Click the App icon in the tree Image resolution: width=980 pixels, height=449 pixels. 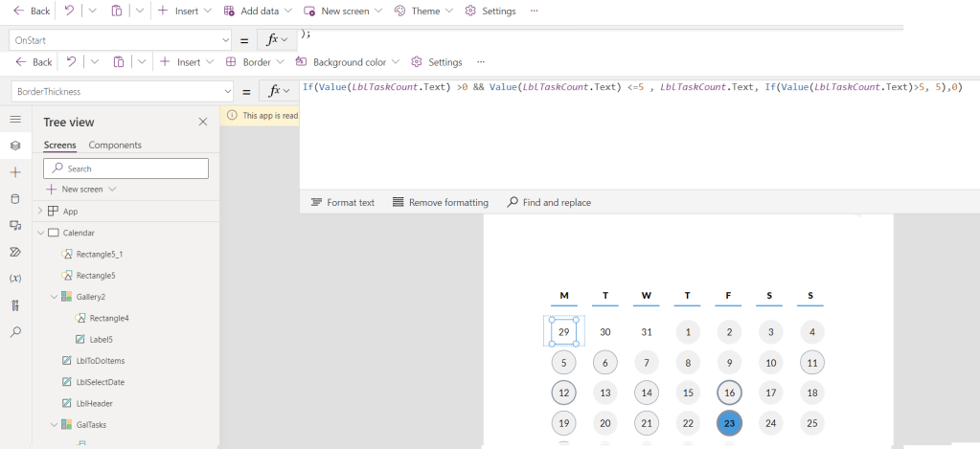(53, 211)
